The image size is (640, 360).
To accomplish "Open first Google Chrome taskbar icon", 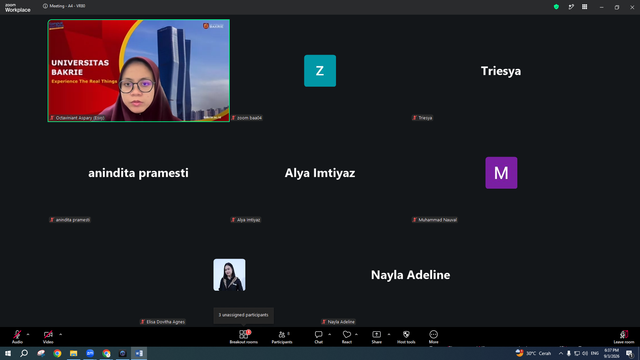I will [57, 353].
